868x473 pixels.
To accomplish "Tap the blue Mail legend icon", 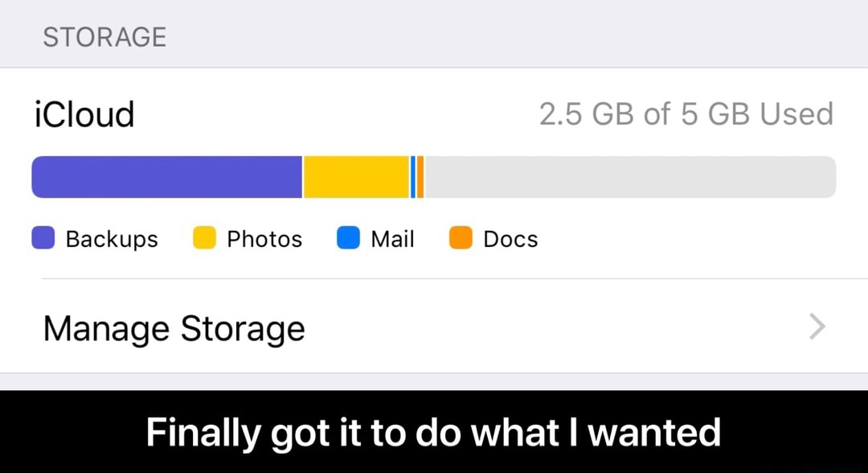I will [x=348, y=239].
